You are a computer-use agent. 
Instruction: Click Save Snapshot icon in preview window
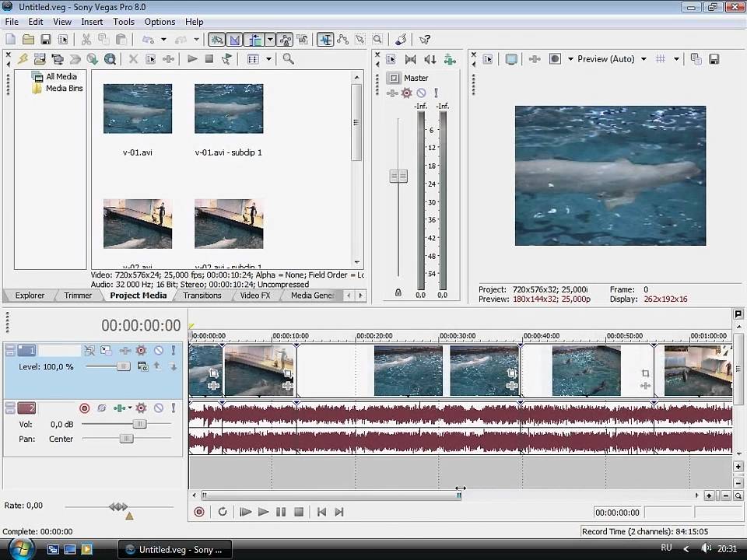[x=714, y=59]
